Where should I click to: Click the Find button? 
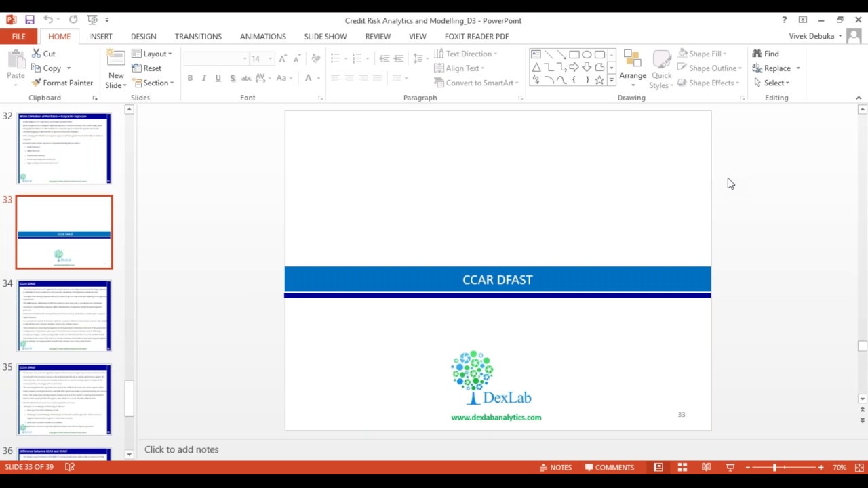point(766,54)
